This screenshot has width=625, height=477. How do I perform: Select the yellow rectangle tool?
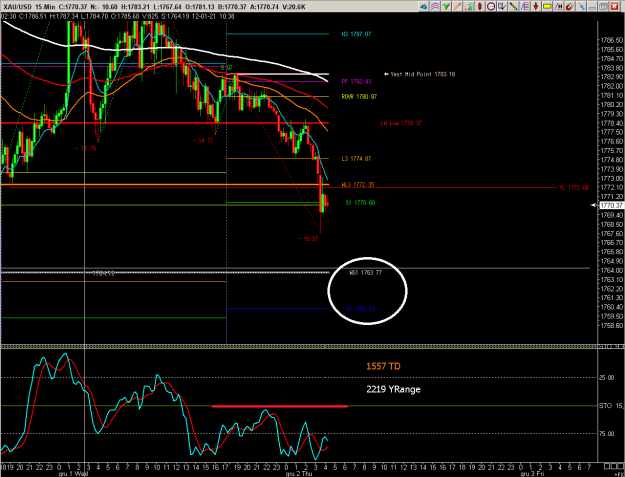point(547,6)
